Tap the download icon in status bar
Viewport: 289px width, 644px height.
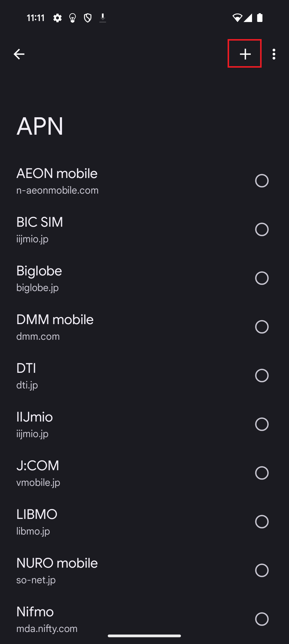103,18
